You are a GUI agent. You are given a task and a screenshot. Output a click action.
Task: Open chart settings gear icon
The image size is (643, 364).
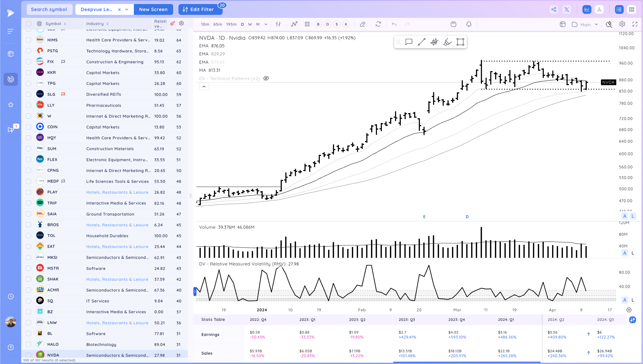622,24
